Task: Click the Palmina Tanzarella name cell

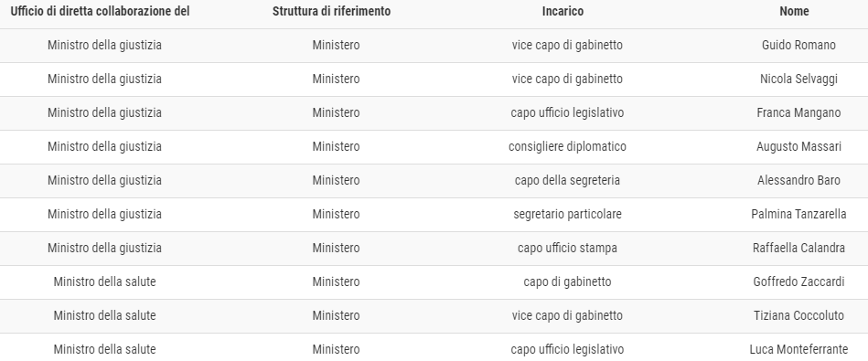Action: 798,214
